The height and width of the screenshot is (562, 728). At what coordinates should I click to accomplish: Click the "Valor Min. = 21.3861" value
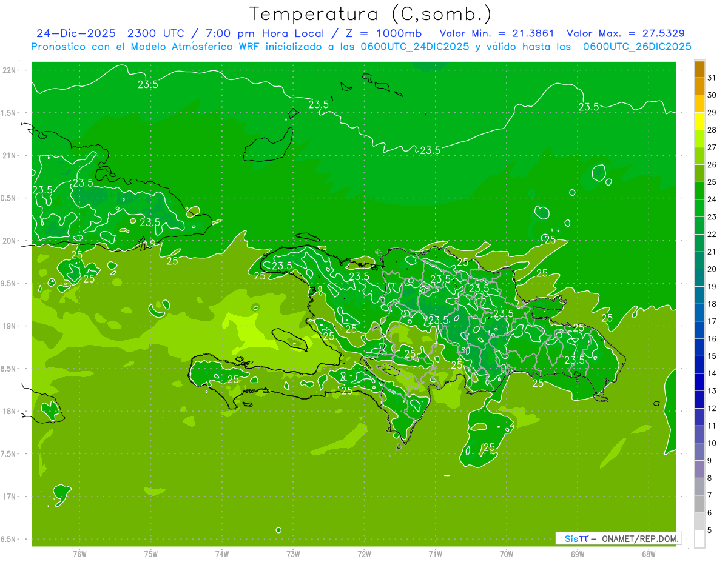[497, 33]
